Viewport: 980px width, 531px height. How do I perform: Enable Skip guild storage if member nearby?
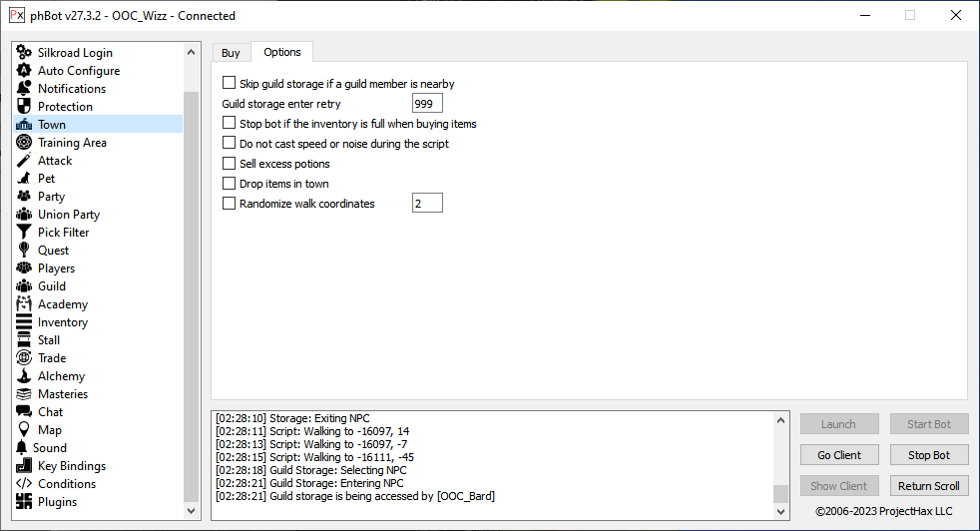point(230,84)
